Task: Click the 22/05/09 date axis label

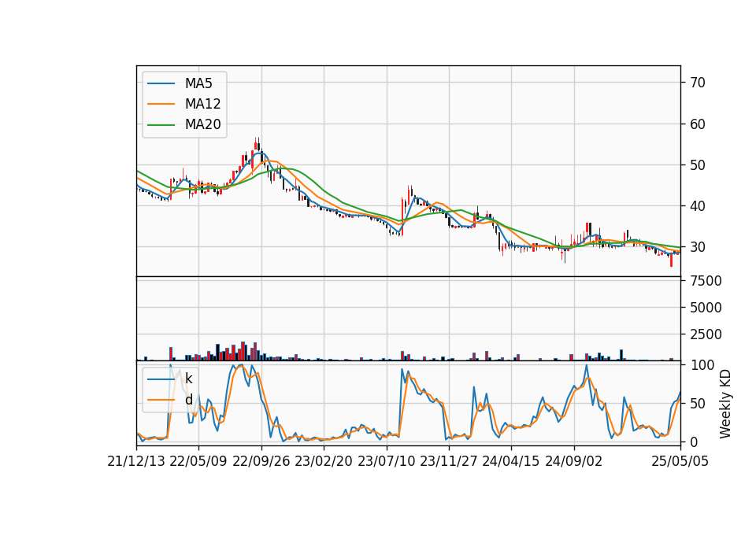Action: (198, 461)
